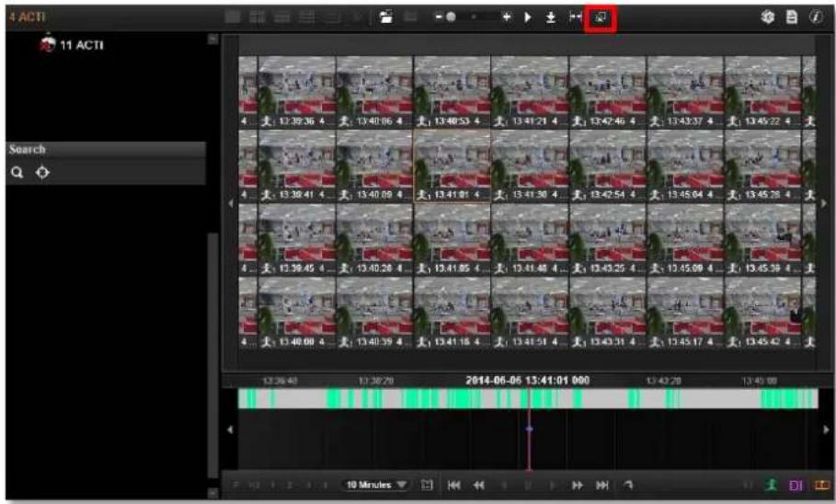This screenshot has width=836, height=504.
Task: Open the thumbnail stamped 13:40:06
Action: [374, 92]
